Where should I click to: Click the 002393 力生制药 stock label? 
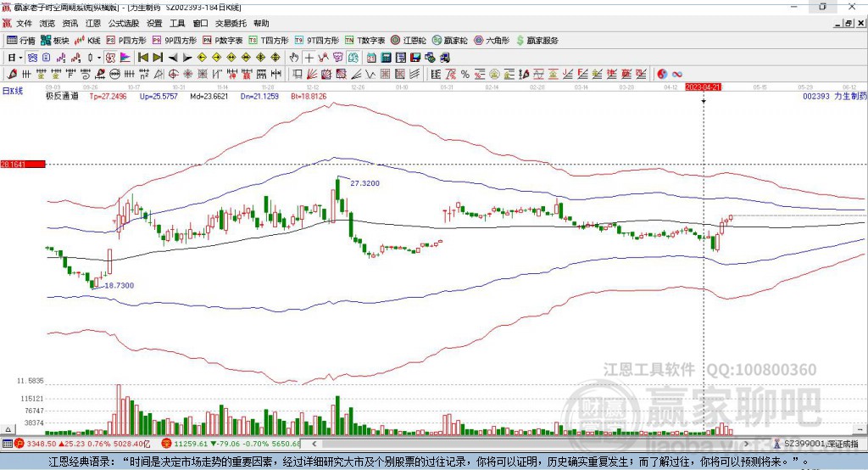pyautogui.click(x=835, y=96)
